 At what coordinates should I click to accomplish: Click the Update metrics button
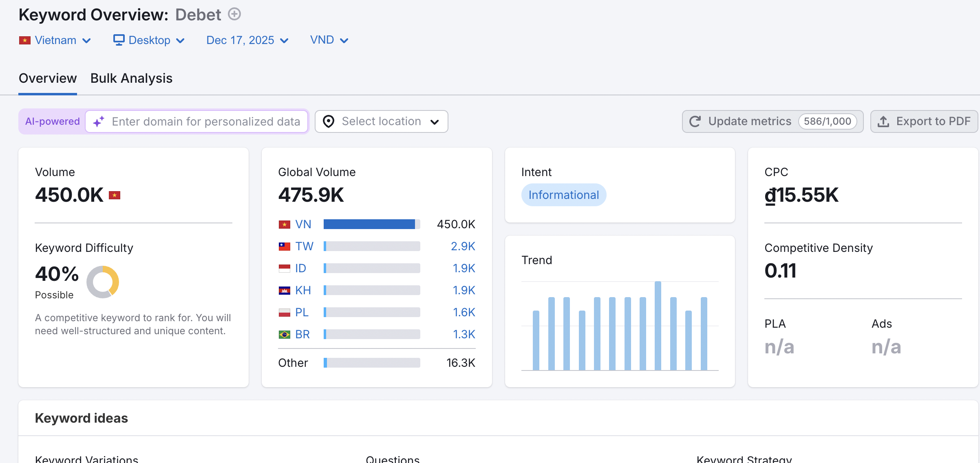coord(750,121)
